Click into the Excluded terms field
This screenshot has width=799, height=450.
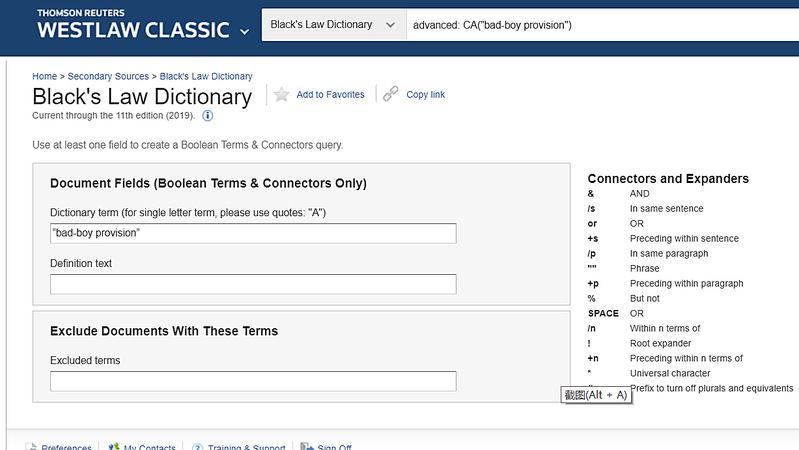coord(253,381)
